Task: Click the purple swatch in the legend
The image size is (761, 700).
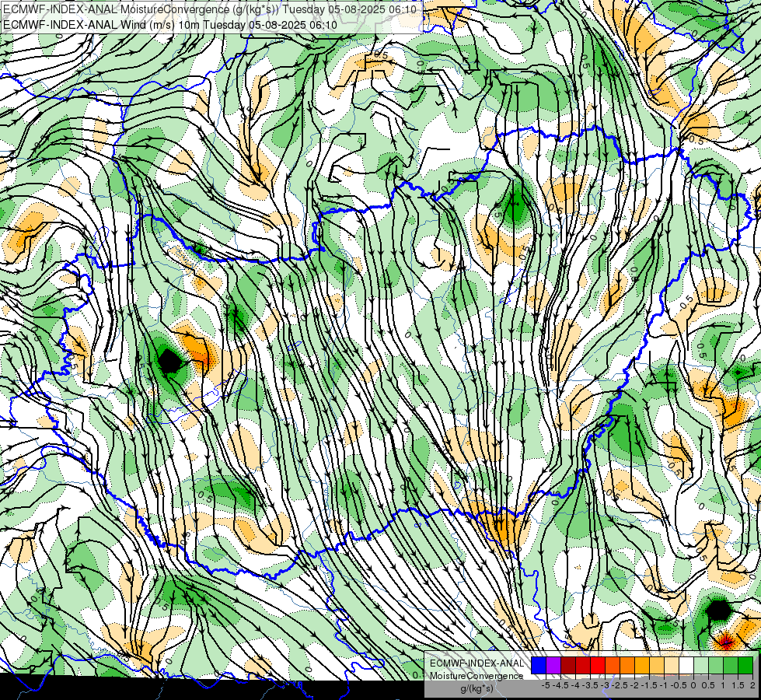Action: point(553,665)
